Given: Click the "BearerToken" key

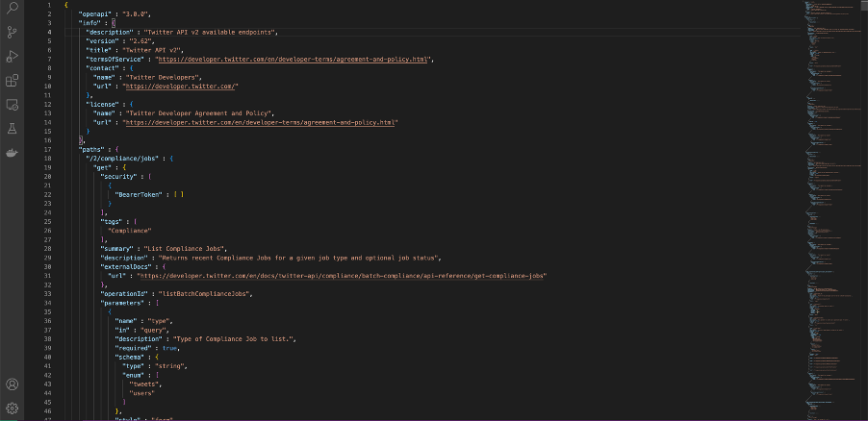Looking at the screenshot, I should pyautogui.click(x=140, y=195).
